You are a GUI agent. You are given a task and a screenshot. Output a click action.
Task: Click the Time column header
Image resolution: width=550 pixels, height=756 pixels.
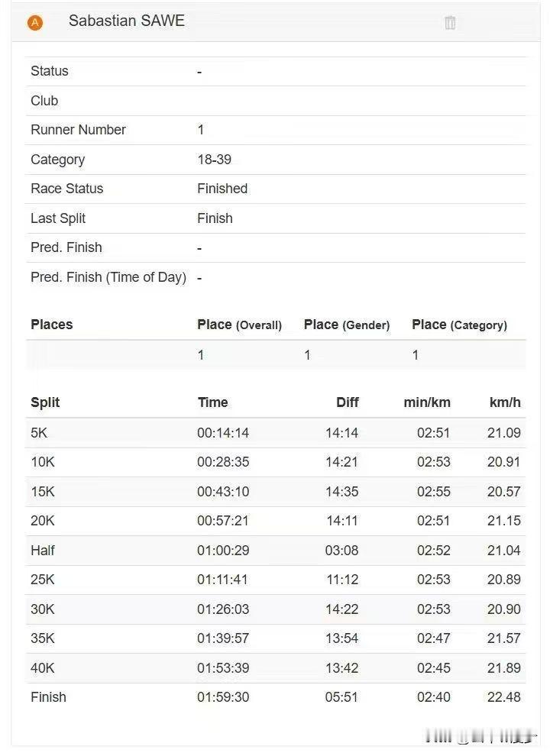tap(212, 402)
